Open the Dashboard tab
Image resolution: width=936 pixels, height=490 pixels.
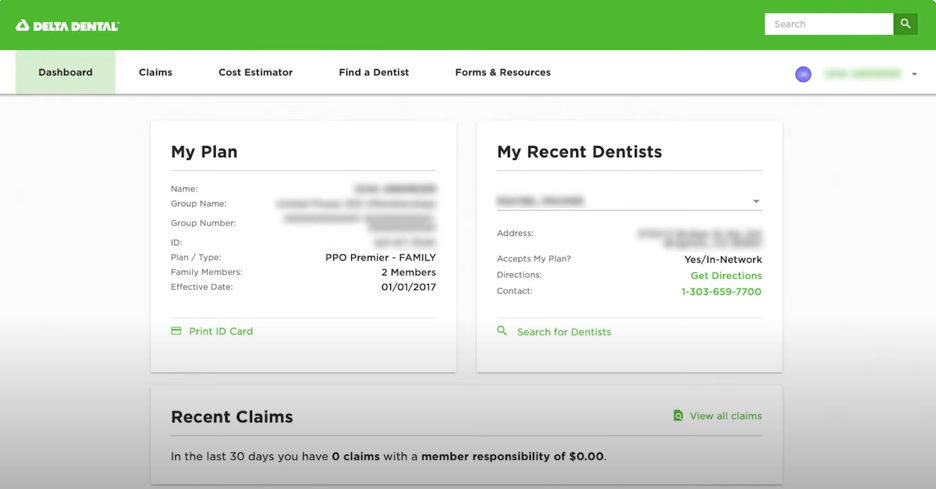click(x=66, y=72)
